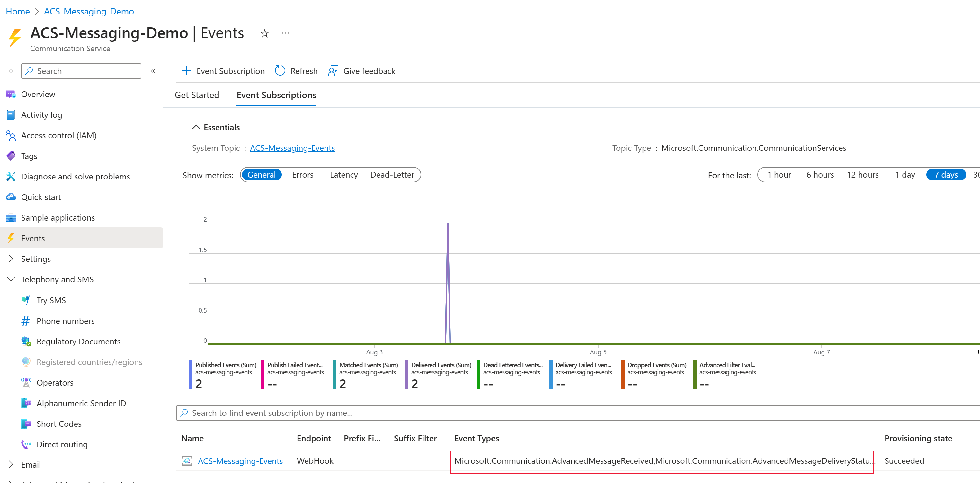Select Latency metrics option

point(343,174)
